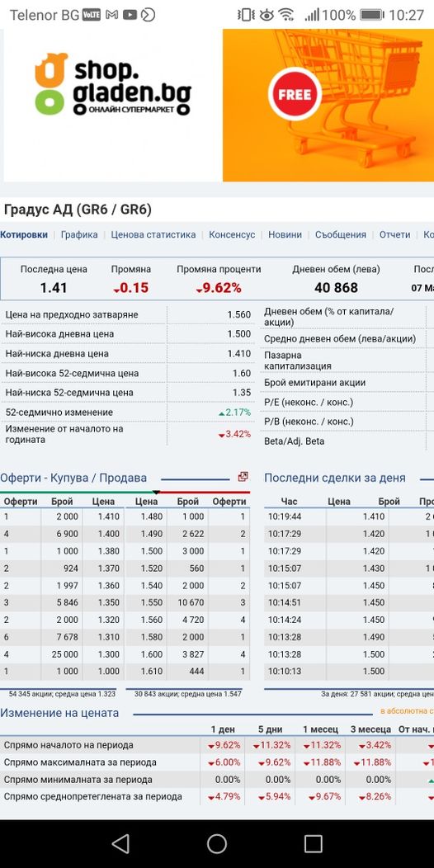
Task: Tap the Градус АД (GR6 / GR6) title
Action: [78, 210]
